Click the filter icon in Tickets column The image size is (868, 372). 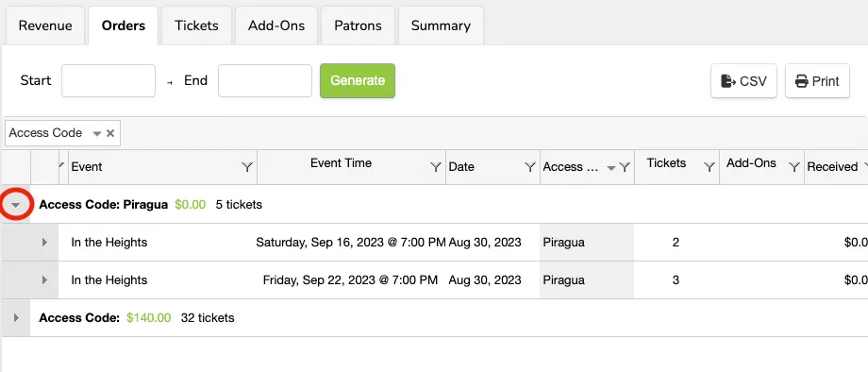pos(709,167)
